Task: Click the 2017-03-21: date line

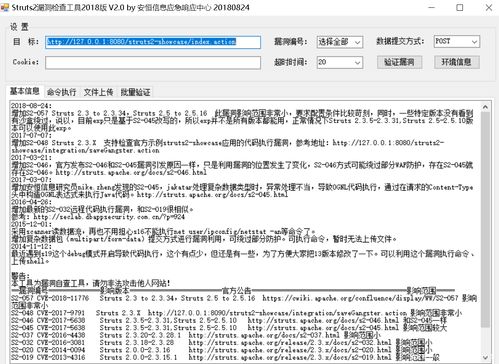Action: (x=31, y=158)
